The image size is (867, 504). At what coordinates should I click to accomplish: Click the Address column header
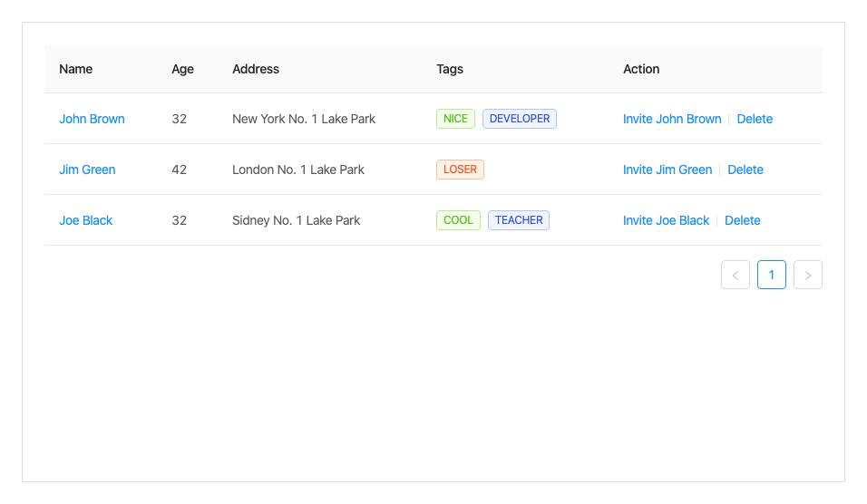256,69
